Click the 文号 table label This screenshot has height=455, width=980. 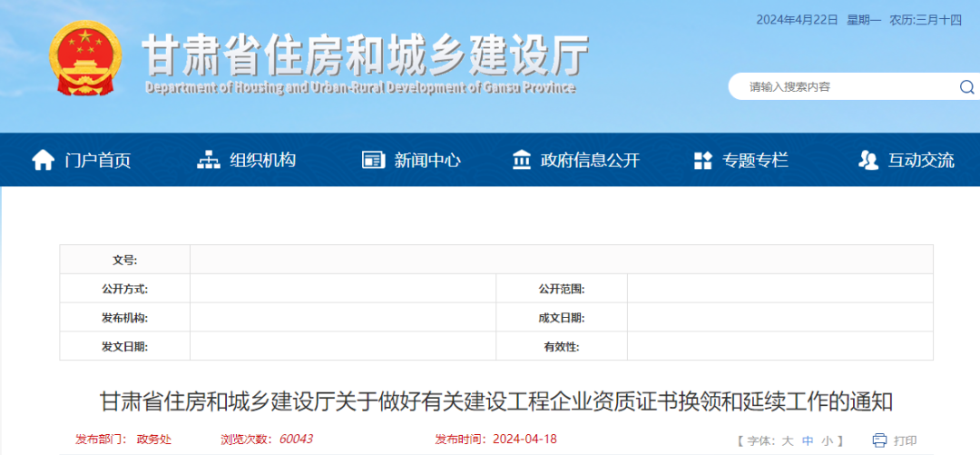tap(125, 260)
